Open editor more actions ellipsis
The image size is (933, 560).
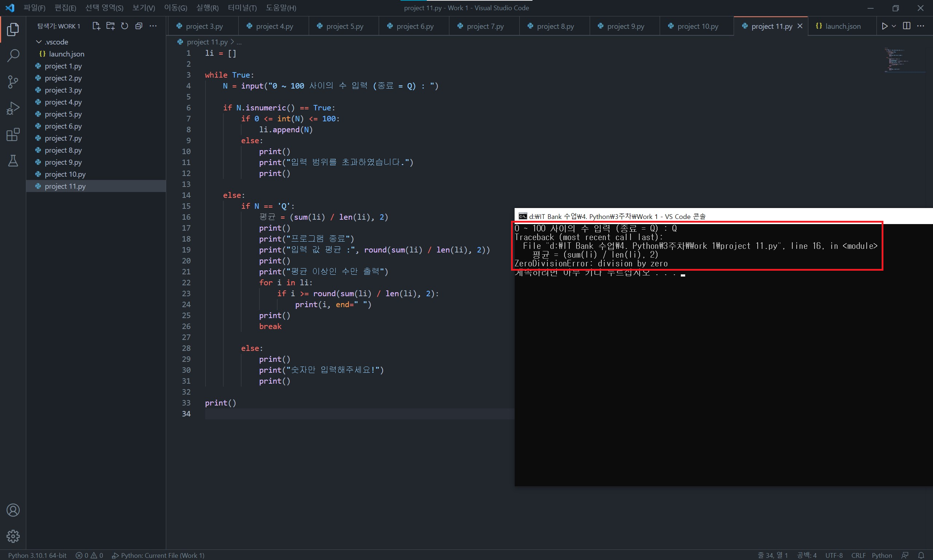click(x=921, y=26)
